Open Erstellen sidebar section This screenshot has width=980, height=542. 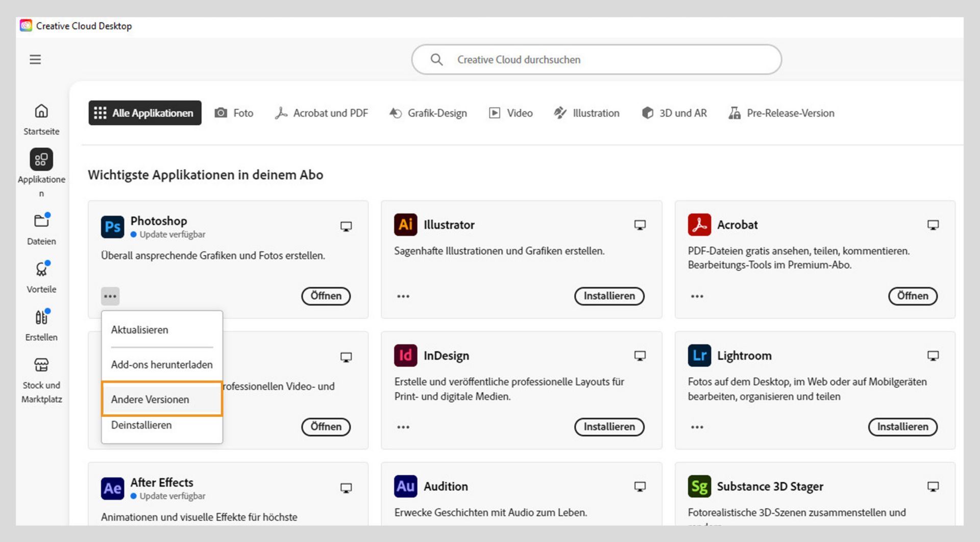coord(41,324)
